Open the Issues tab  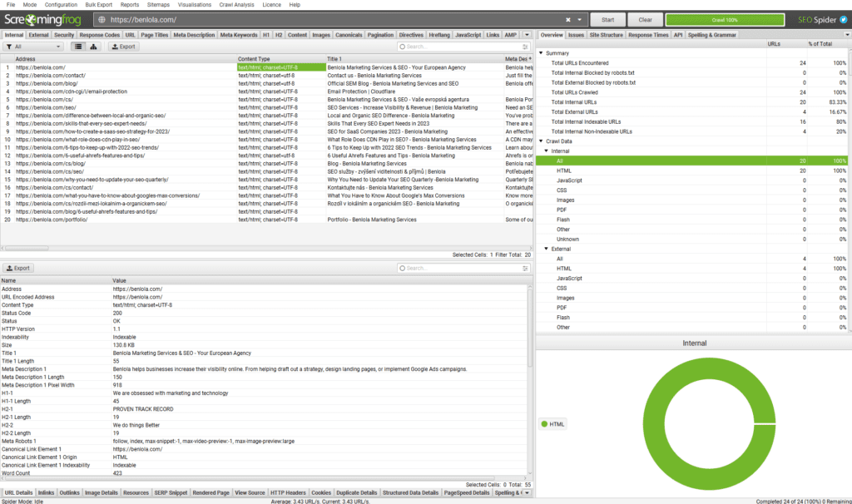(x=576, y=35)
